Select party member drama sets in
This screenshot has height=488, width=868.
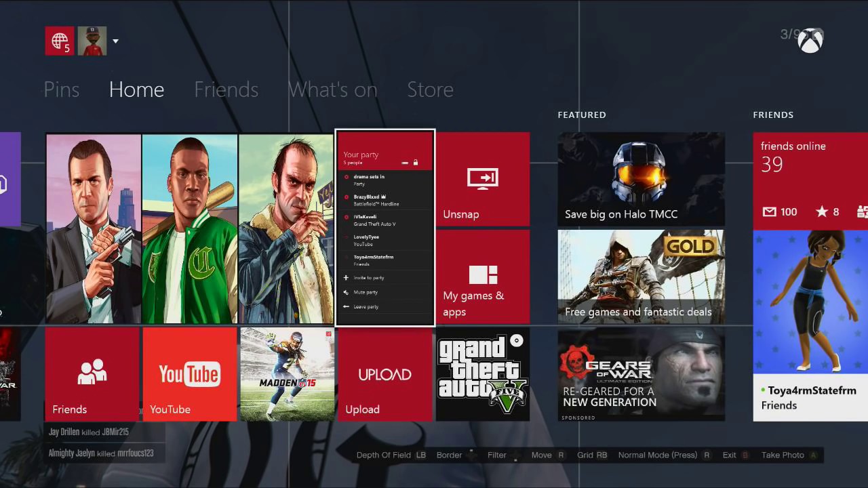click(x=385, y=180)
